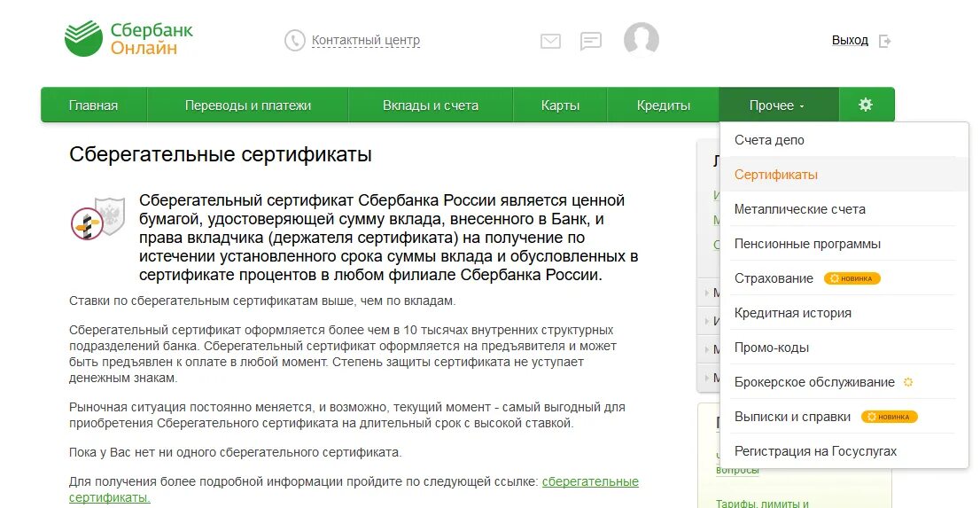Click the phone icon beside Контактный центр

[x=294, y=41]
